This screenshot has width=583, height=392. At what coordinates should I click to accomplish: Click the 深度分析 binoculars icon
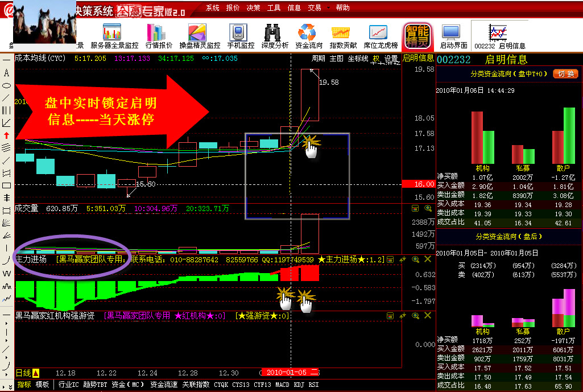click(x=275, y=35)
